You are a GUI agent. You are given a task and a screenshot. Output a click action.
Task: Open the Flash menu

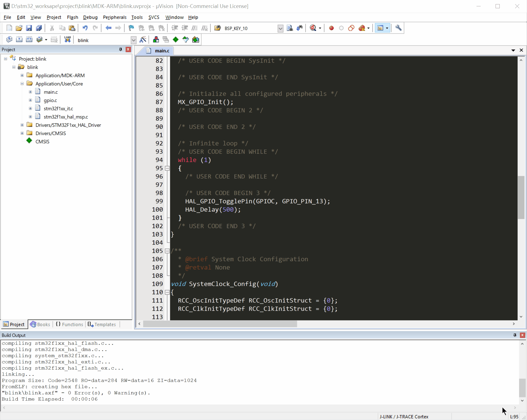pos(72,17)
